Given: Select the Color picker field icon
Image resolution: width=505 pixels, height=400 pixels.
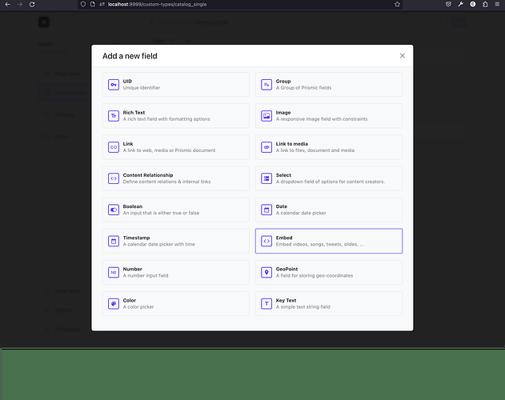Looking at the screenshot, I should pos(113,304).
